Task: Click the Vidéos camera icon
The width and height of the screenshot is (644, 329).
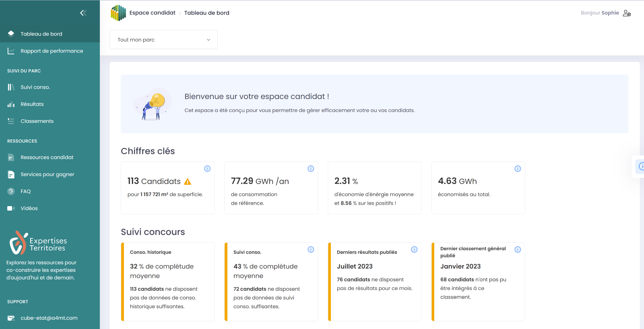Action: [x=11, y=208]
